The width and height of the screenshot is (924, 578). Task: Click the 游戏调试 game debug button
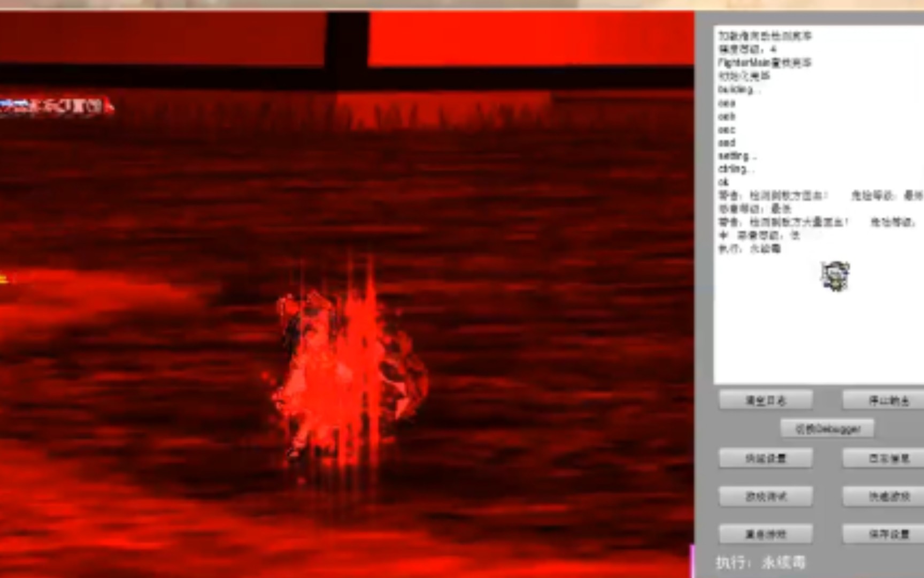(766, 496)
